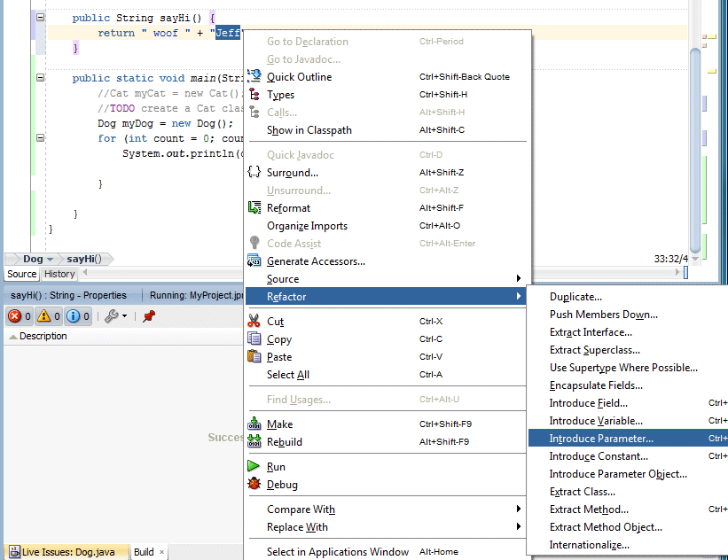Image resolution: width=728 pixels, height=560 pixels.
Task: Choose Use Supertype Where Possible...
Action: click(628, 368)
